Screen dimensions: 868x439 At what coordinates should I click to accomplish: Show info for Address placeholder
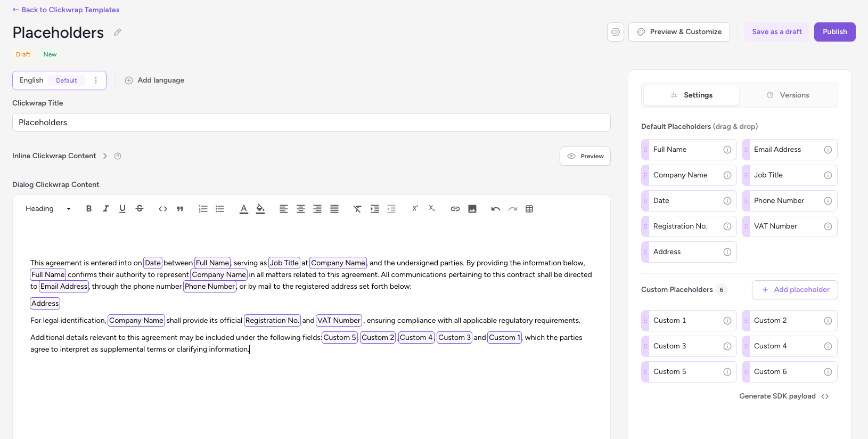click(x=727, y=252)
